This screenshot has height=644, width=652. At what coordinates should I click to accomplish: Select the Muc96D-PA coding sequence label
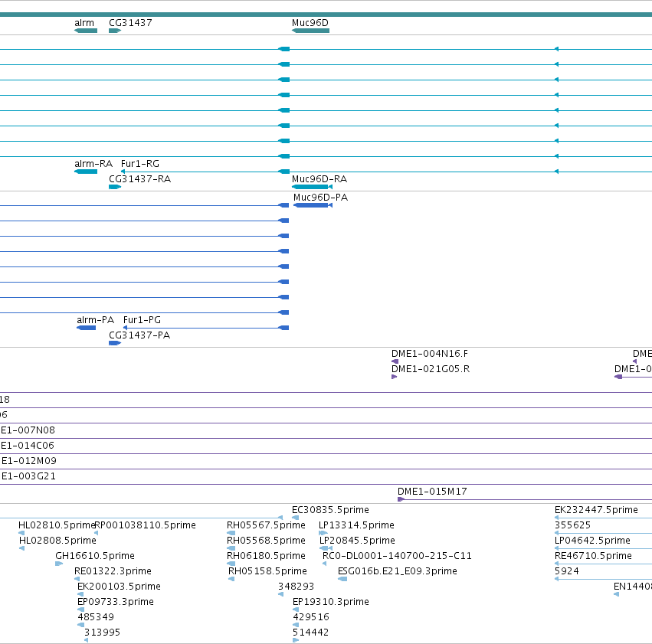tap(320, 198)
